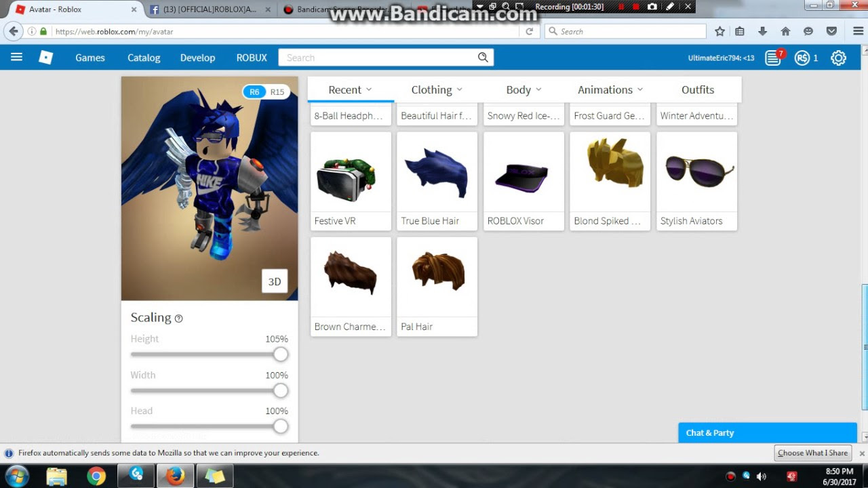Adjust the Height scaling slider handle

coord(281,354)
